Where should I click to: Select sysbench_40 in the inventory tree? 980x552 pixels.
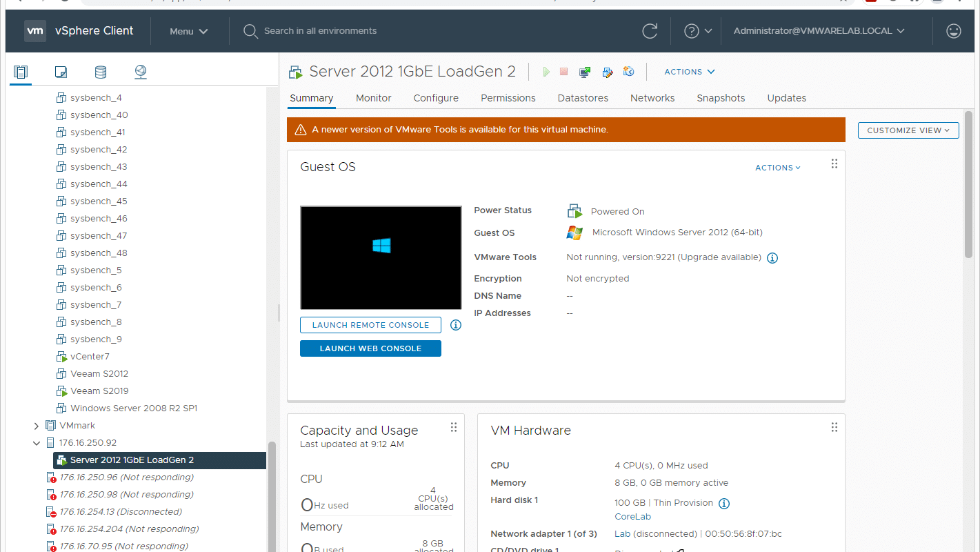[99, 115]
